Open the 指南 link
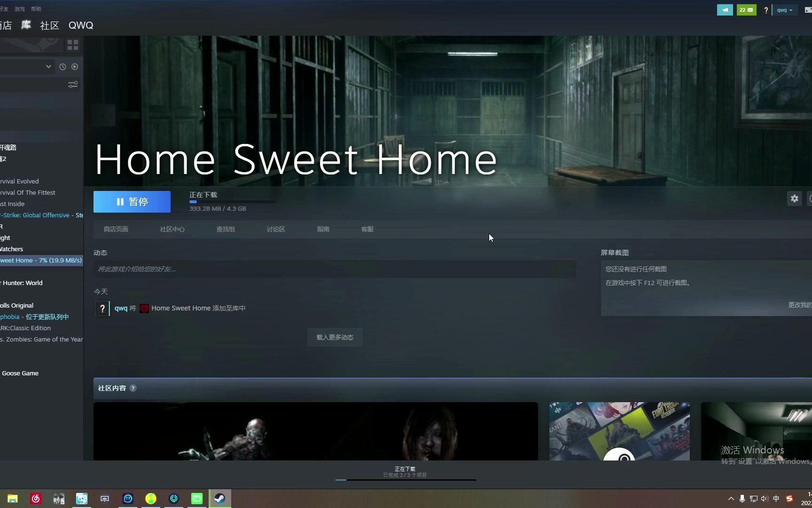Image resolution: width=812 pixels, height=508 pixels. [x=323, y=229]
